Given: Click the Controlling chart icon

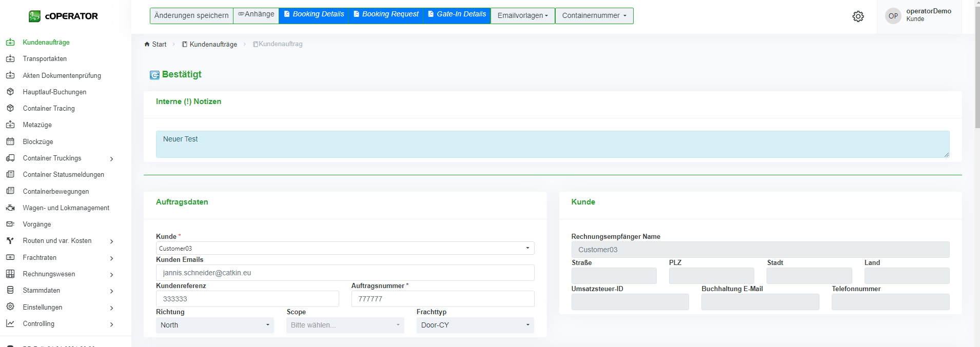Looking at the screenshot, I should (x=10, y=323).
